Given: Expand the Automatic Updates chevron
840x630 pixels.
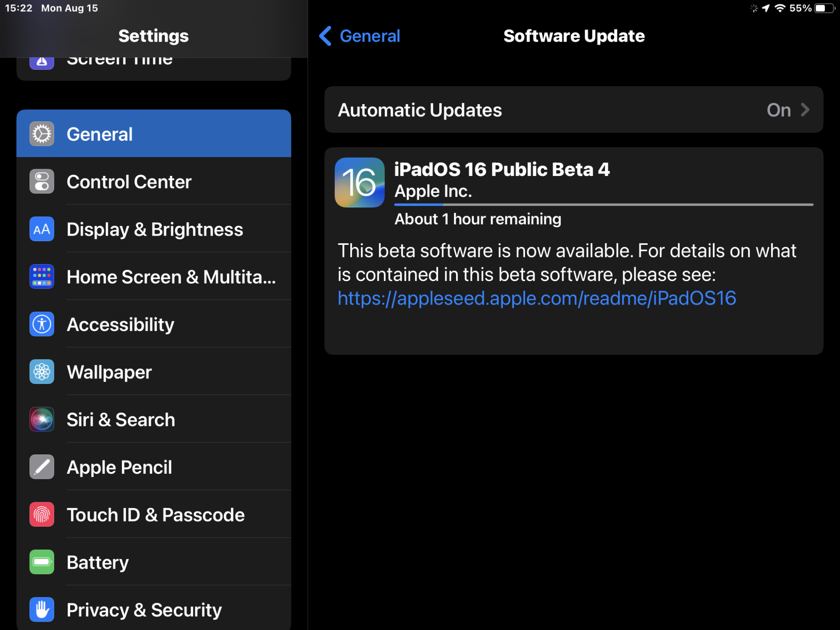Looking at the screenshot, I should point(805,110).
